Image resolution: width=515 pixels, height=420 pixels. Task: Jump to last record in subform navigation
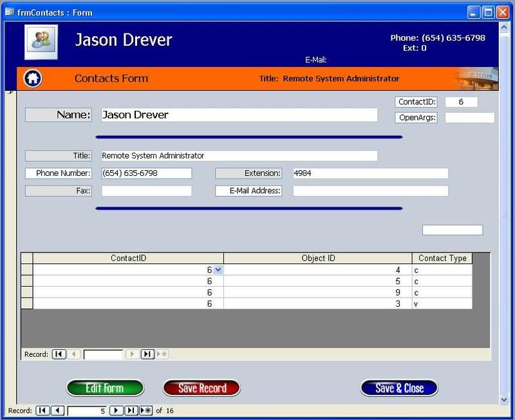[x=147, y=354]
